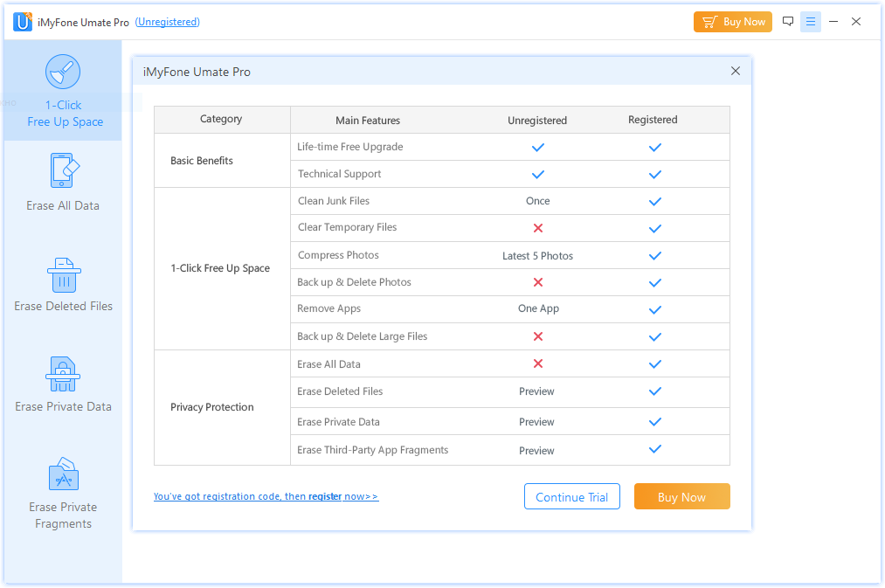The height and width of the screenshot is (588, 885).
Task: Click the iMyFone Umate Pro logo icon
Action: click(x=23, y=22)
